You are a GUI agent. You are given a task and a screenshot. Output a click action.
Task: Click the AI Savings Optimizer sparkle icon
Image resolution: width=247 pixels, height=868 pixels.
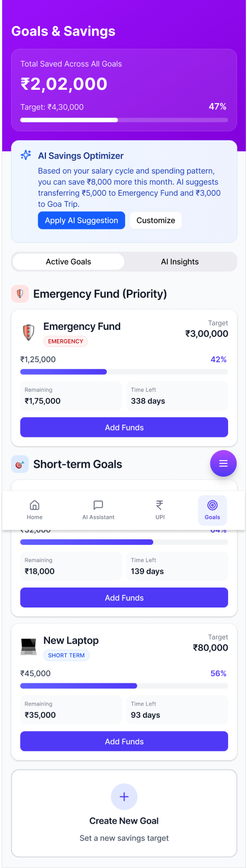tap(26, 156)
